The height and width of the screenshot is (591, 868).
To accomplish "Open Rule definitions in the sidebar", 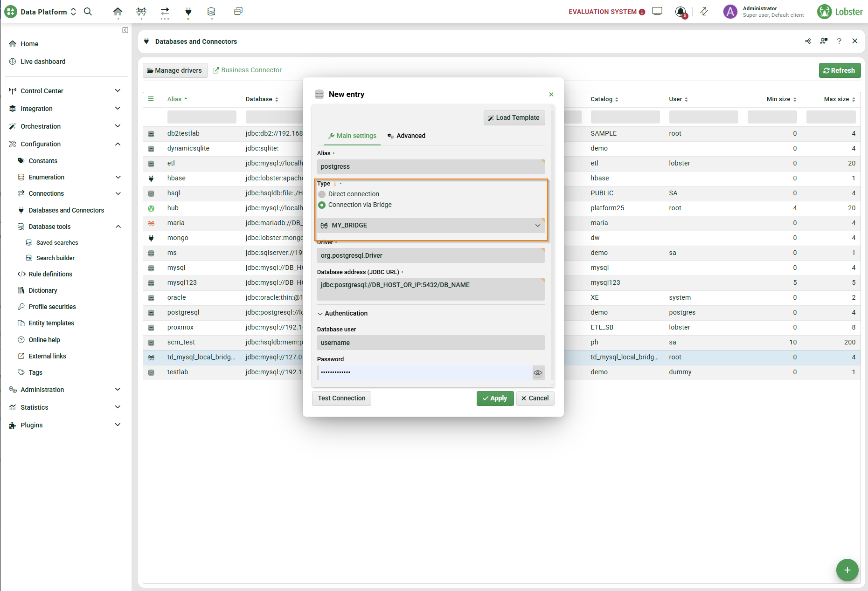I will pyautogui.click(x=50, y=274).
